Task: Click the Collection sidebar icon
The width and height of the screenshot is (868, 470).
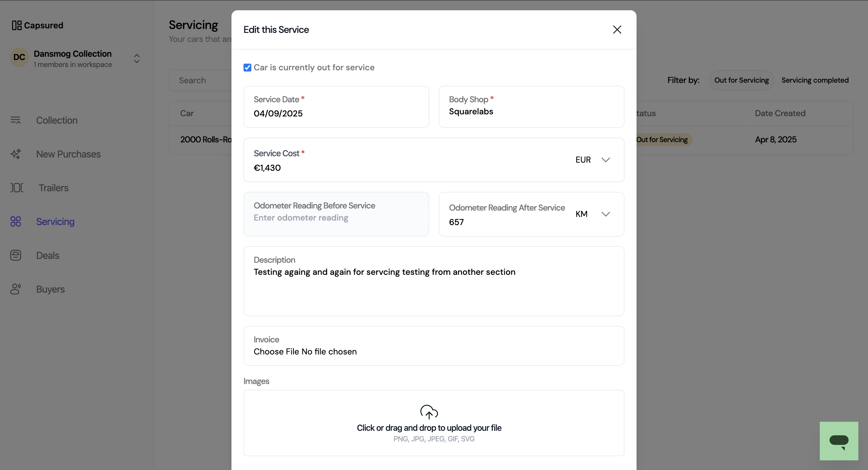Action: coord(15,120)
